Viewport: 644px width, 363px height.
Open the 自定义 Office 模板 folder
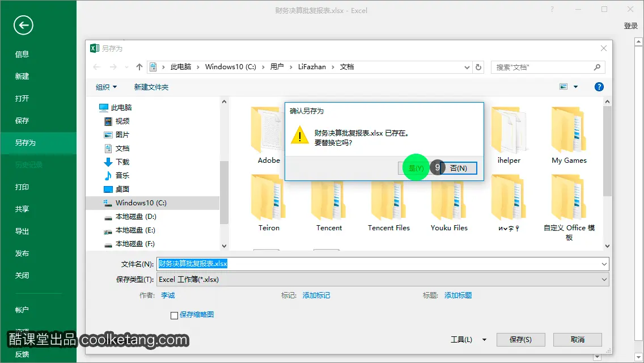569,208
